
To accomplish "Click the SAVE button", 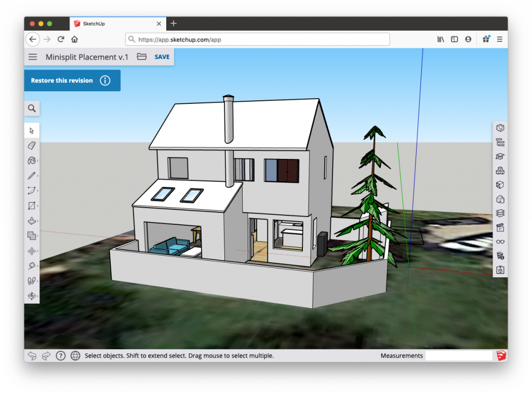I will click(162, 57).
